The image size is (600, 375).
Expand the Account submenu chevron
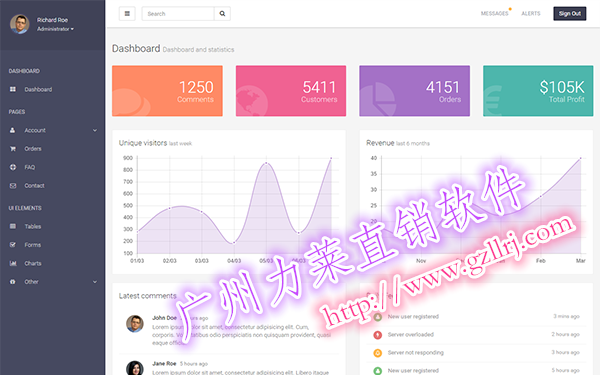pyautogui.click(x=95, y=130)
